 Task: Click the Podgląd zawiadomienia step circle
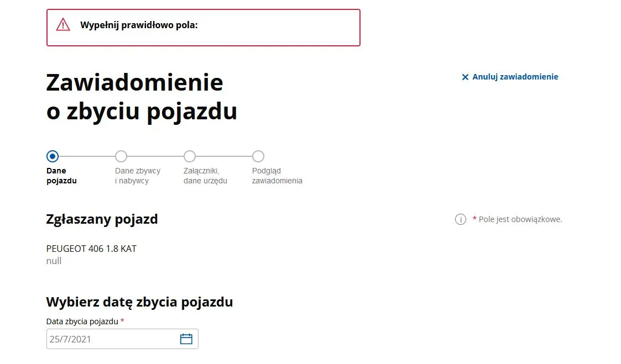pos(258,156)
